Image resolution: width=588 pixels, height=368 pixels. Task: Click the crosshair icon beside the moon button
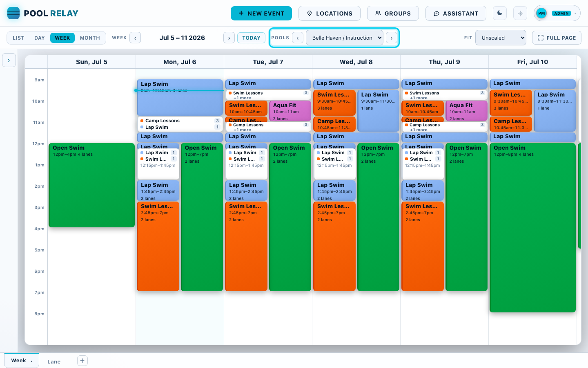520,13
